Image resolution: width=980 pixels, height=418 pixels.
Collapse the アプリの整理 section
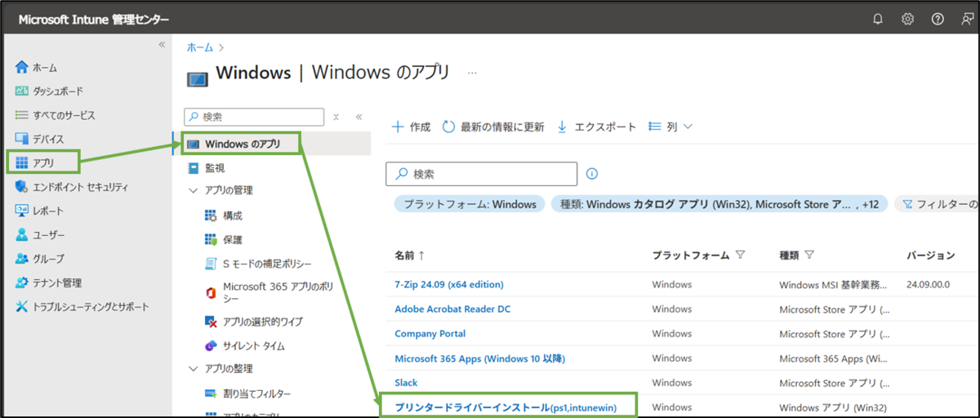click(193, 368)
